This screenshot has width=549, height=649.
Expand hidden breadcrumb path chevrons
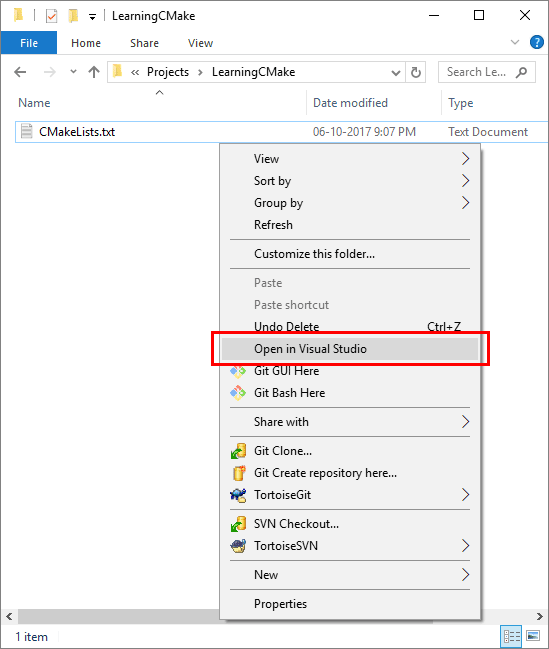pyautogui.click(x=135, y=72)
